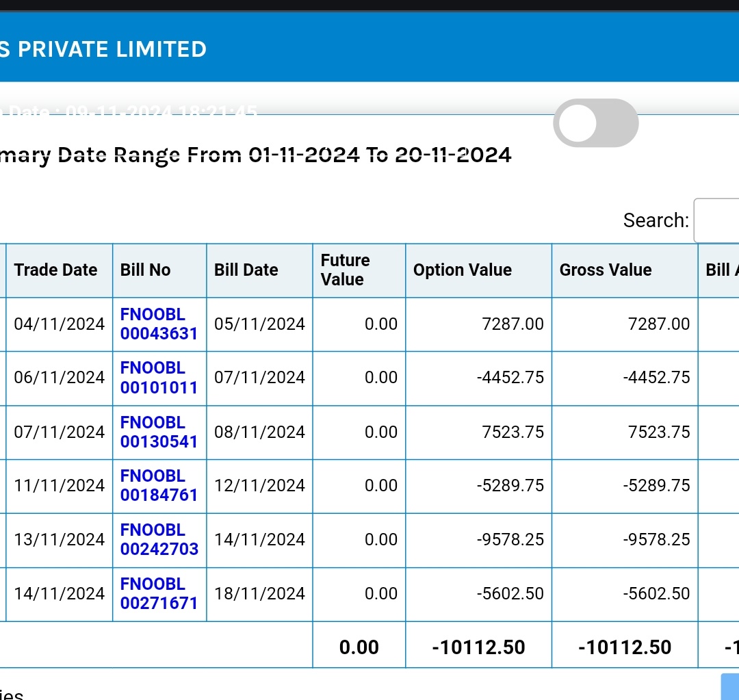The height and width of the screenshot is (700, 739).
Task: Sort by Bill Date column header
Action: (x=260, y=270)
